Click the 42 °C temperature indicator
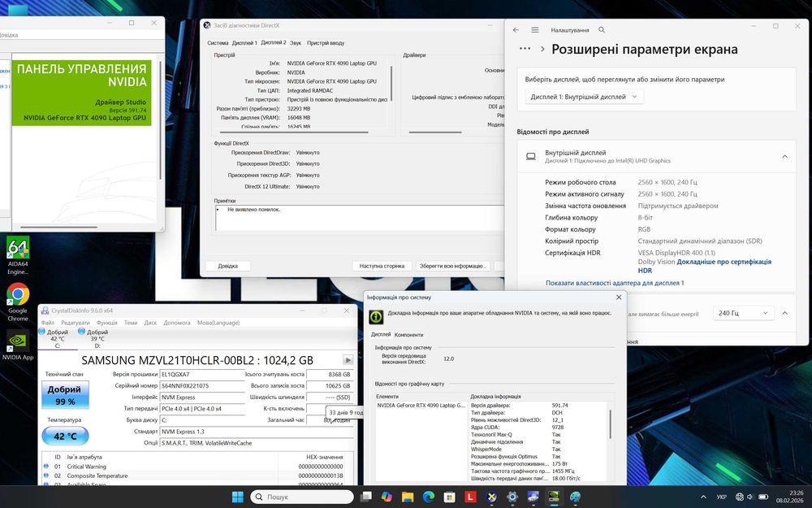This screenshot has width=812, height=508. pos(65,436)
